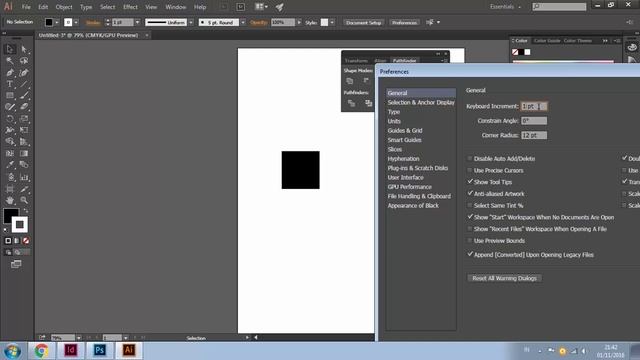Select the Scale tool
Screen dimensions: 640x360
pos(24,119)
